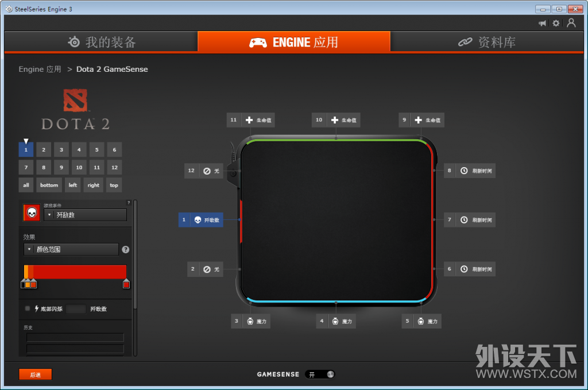Viewport: 588px width, 390px height.
Task: Select zone button 9
Action: pos(61,167)
